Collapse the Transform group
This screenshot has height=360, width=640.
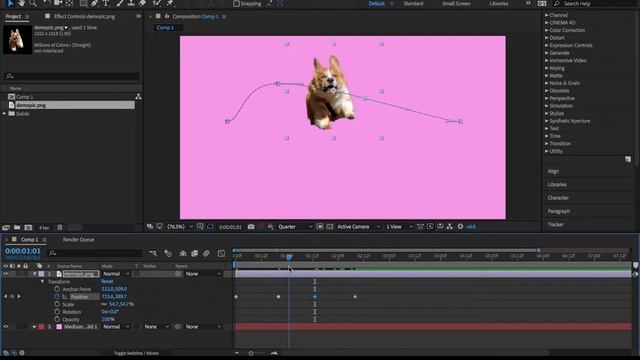coord(42,282)
